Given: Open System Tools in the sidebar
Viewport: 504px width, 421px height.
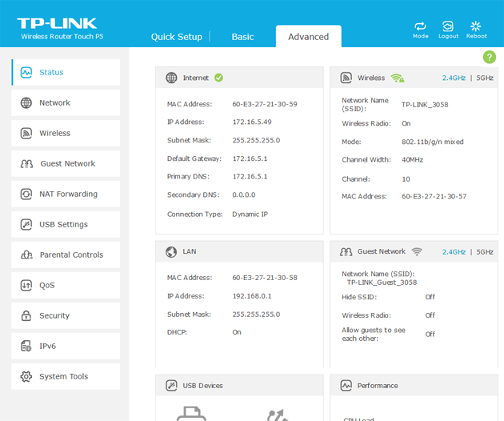Looking at the screenshot, I should (66, 376).
